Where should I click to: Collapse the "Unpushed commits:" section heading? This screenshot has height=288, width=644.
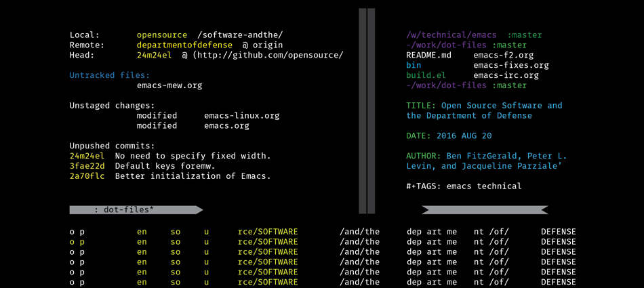(112, 146)
